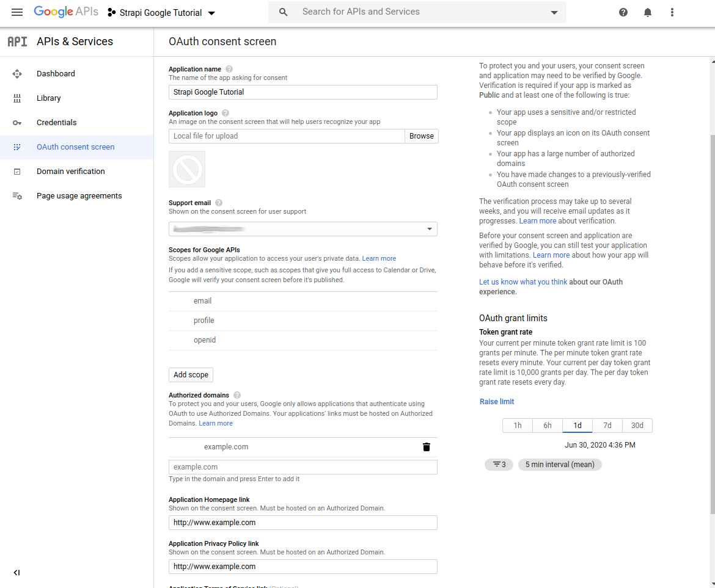Expand the search bar dropdown arrow
Screen dimensions: 715x588
click(554, 12)
